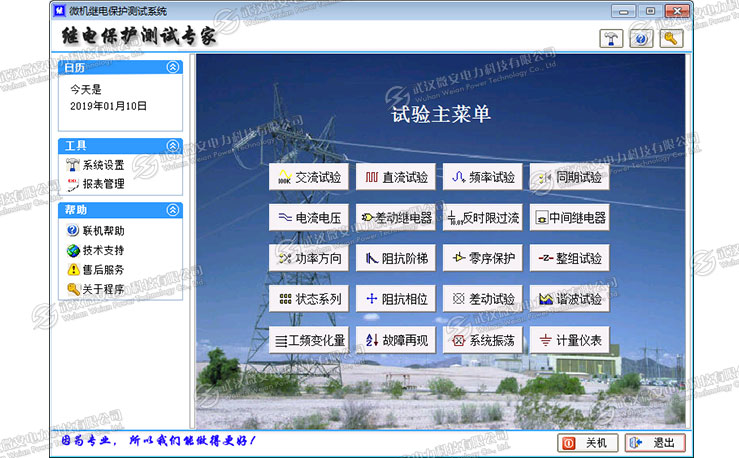This screenshot has height=458, width=739.
Task: Open 技术支持 technical support
Action: 95,250
